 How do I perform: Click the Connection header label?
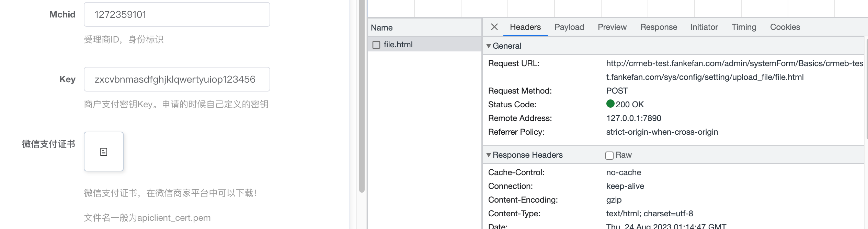[510, 186]
